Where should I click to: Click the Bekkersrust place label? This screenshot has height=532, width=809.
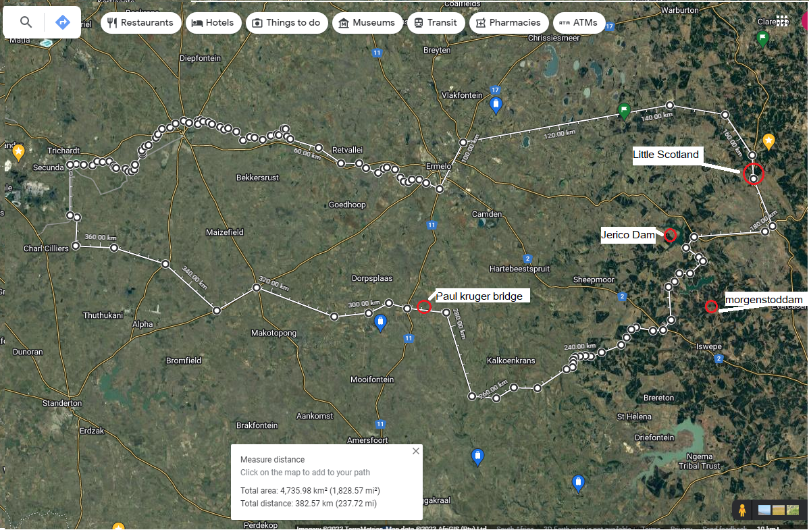coord(257,178)
